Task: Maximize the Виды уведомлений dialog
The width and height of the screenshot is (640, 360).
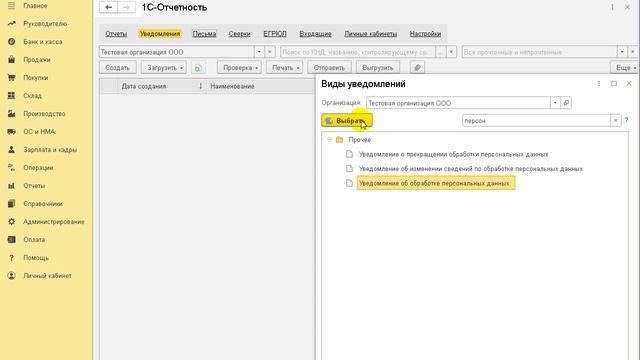Action: [614, 84]
